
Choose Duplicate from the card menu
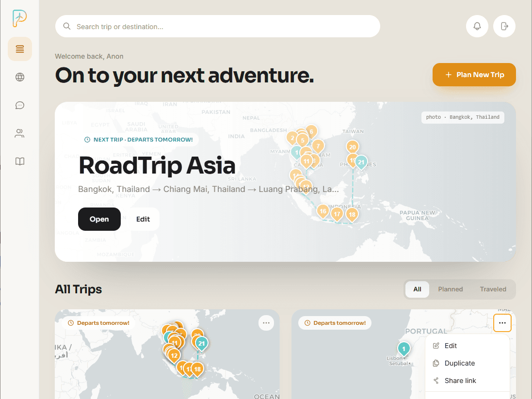(x=468, y=363)
